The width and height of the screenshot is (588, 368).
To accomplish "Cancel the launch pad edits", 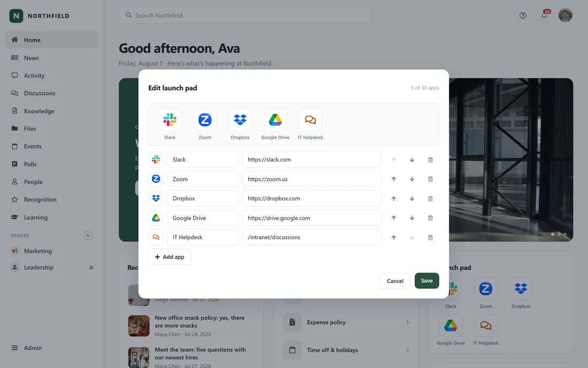I will point(395,281).
